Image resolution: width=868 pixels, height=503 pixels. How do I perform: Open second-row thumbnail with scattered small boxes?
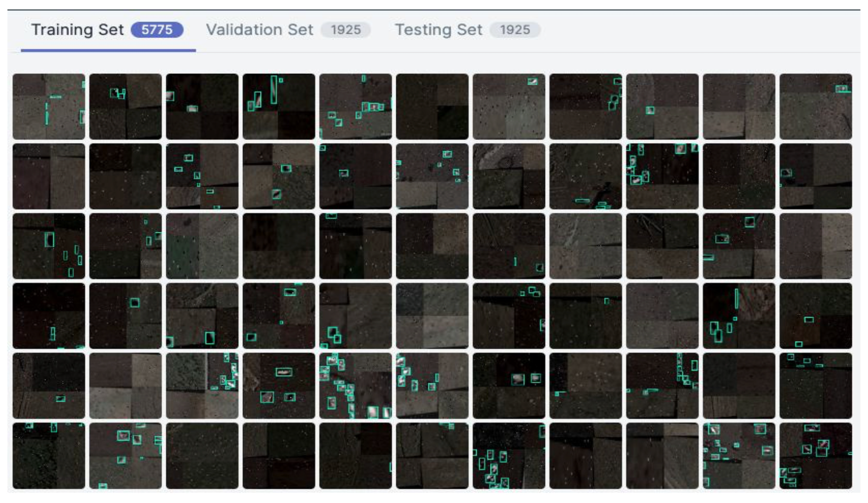tap(202, 176)
